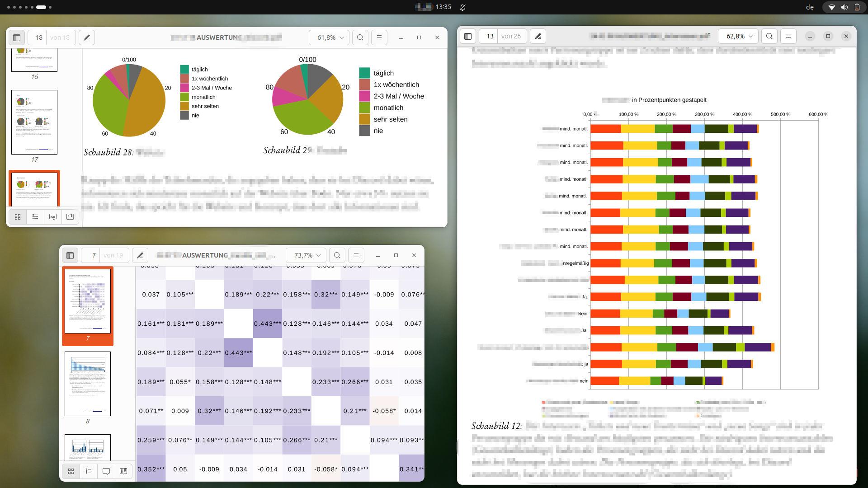
Task: Toggle sidebar in page 7 document window
Action: 70,255
